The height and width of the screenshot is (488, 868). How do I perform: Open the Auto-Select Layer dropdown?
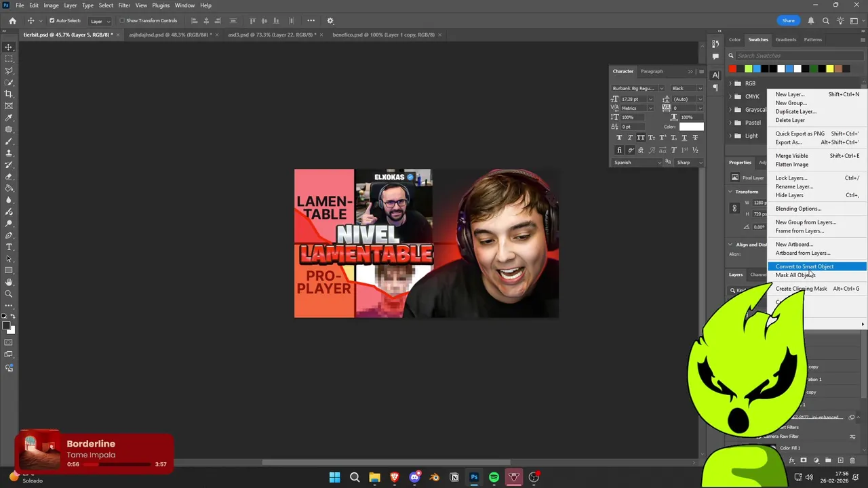(100, 21)
